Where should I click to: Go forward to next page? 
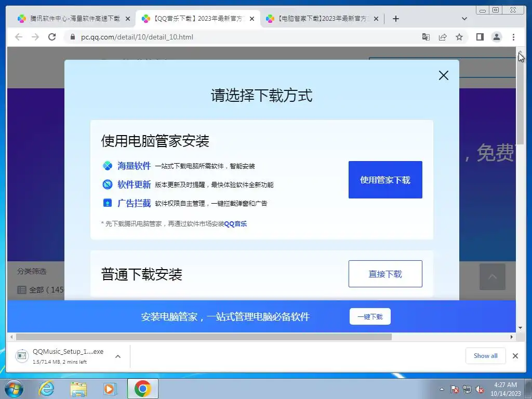point(35,37)
